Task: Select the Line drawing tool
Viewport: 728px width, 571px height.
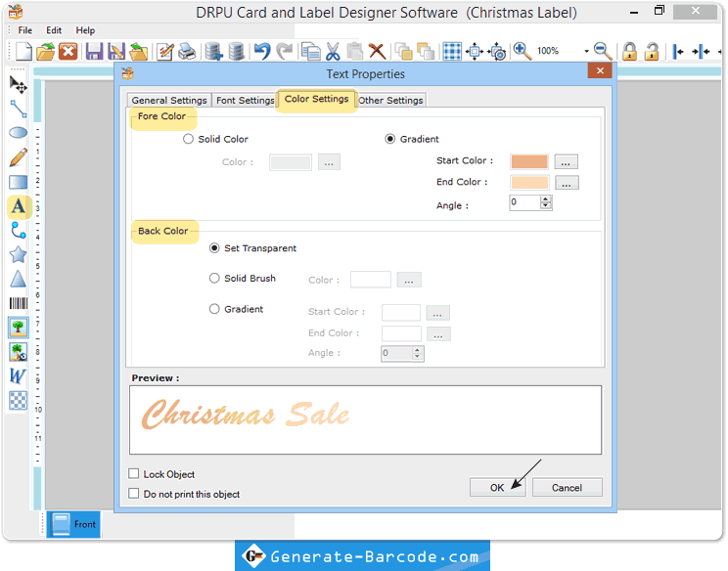Action: point(19,109)
